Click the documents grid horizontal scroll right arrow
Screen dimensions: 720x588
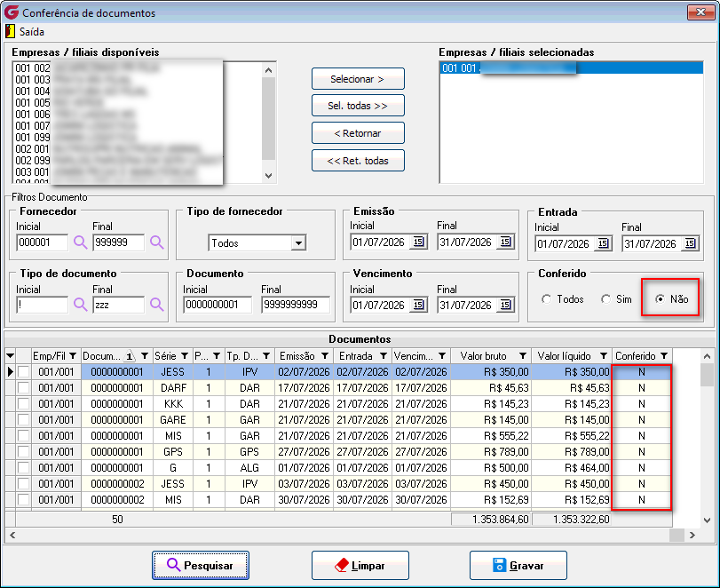coord(692,536)
